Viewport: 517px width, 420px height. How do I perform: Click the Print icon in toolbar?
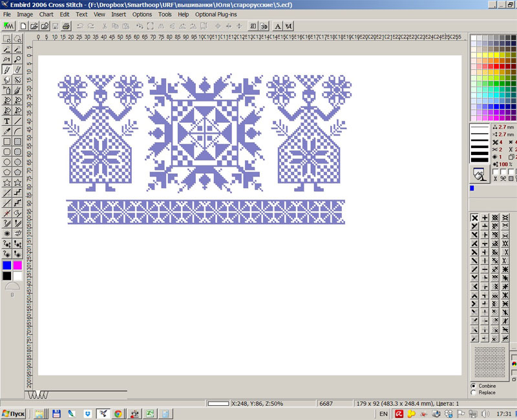[x=66, y=26]
